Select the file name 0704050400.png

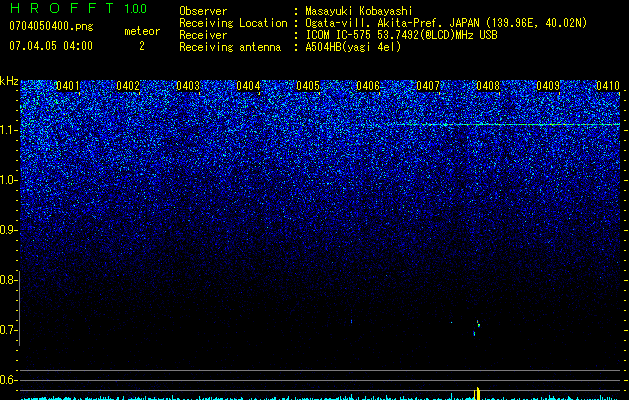click(x=51, y=27)
